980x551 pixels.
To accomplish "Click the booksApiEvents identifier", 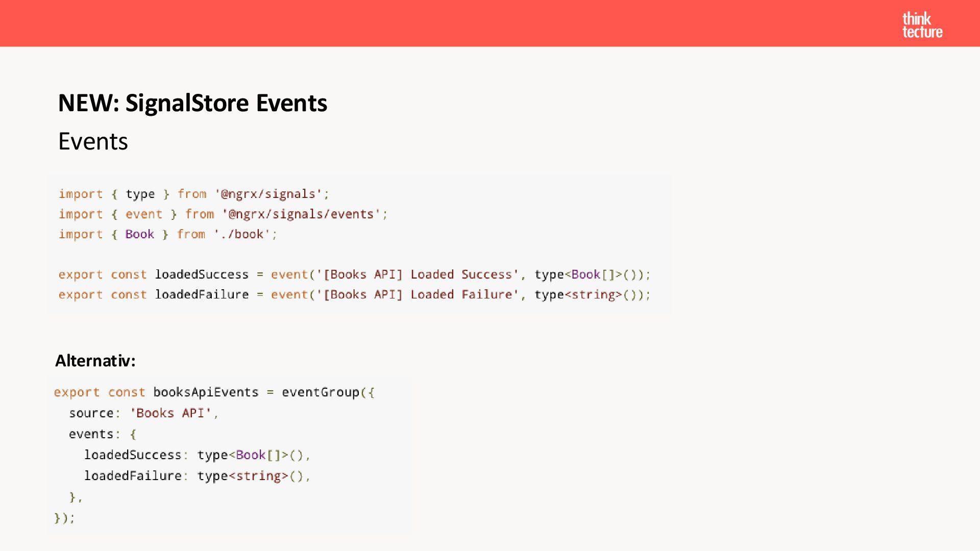I will click(206, 392).
